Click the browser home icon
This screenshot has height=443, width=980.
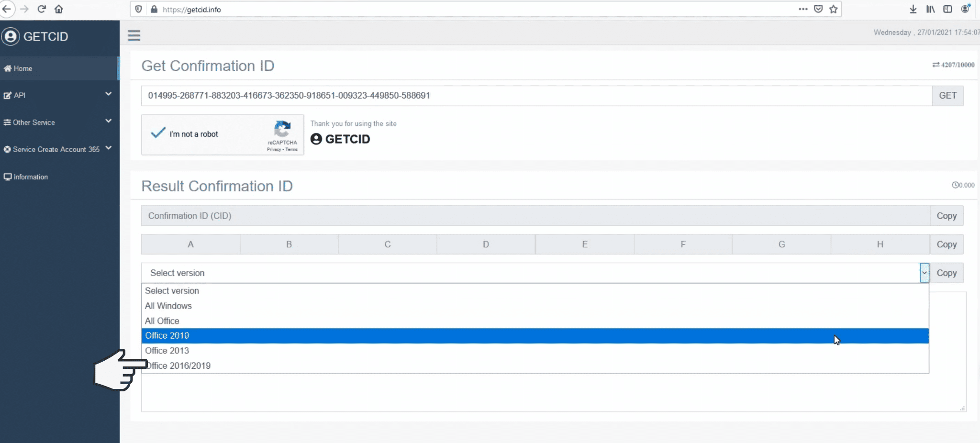(59, 9)
